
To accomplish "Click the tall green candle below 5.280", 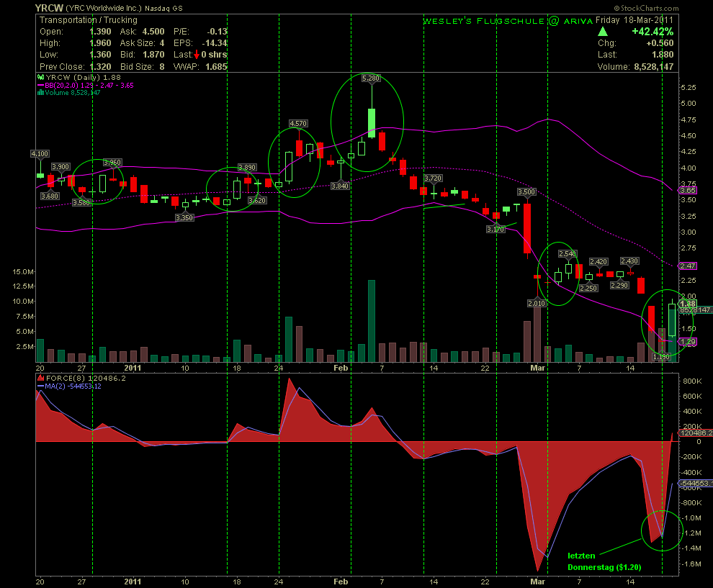I will (372, 122).
